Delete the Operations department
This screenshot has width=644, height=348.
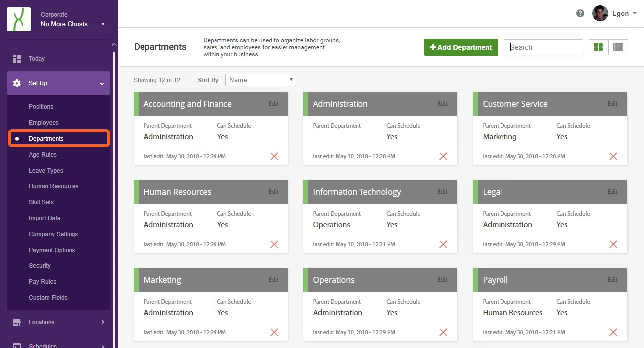(x=443, y=332)
